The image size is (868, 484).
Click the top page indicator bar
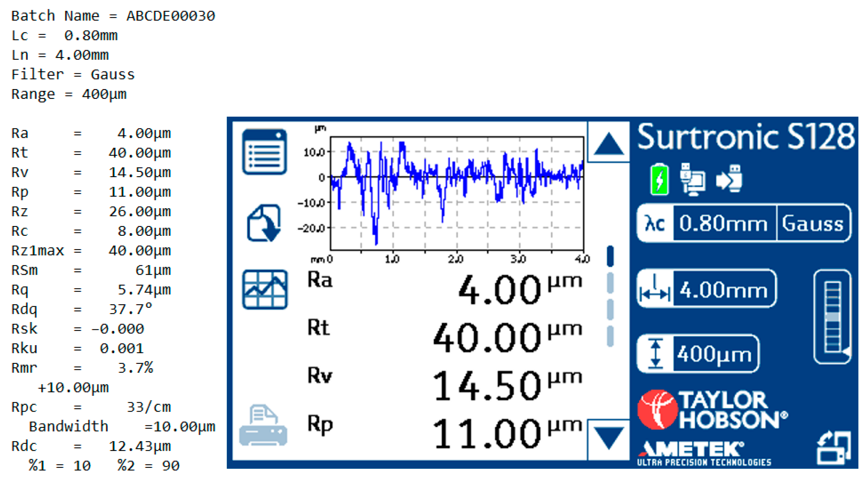[x=610, y=256]
